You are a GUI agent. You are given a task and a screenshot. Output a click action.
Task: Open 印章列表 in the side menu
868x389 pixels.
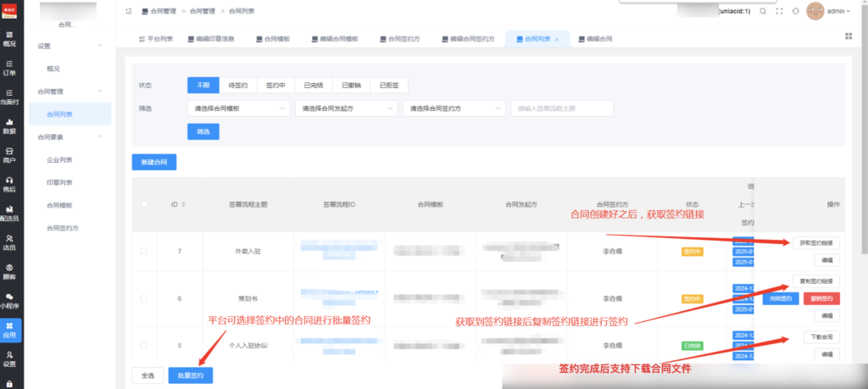tap(60, 182)
